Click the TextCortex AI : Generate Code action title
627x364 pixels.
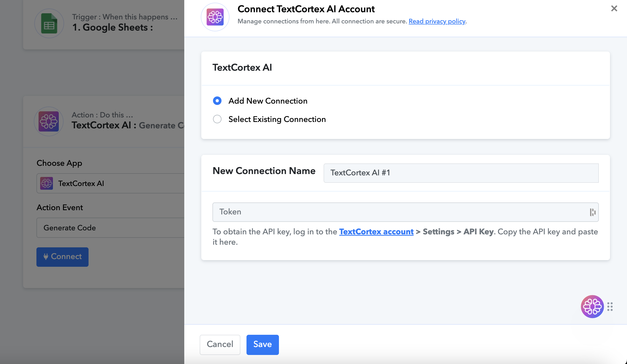pos(128,125)
